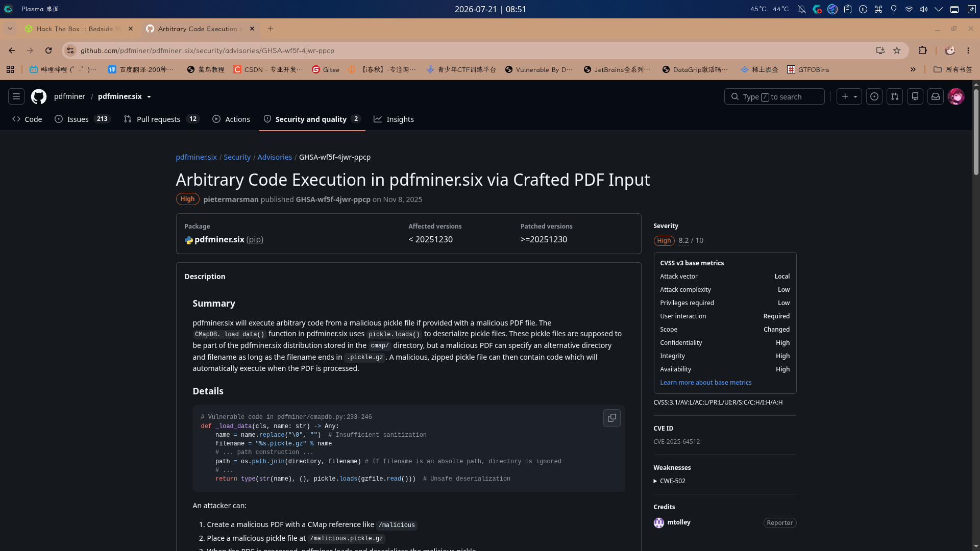Screen dimensions: 980x551
Task: Copy the vulnerable code snippet
Action: click(611, 418)
